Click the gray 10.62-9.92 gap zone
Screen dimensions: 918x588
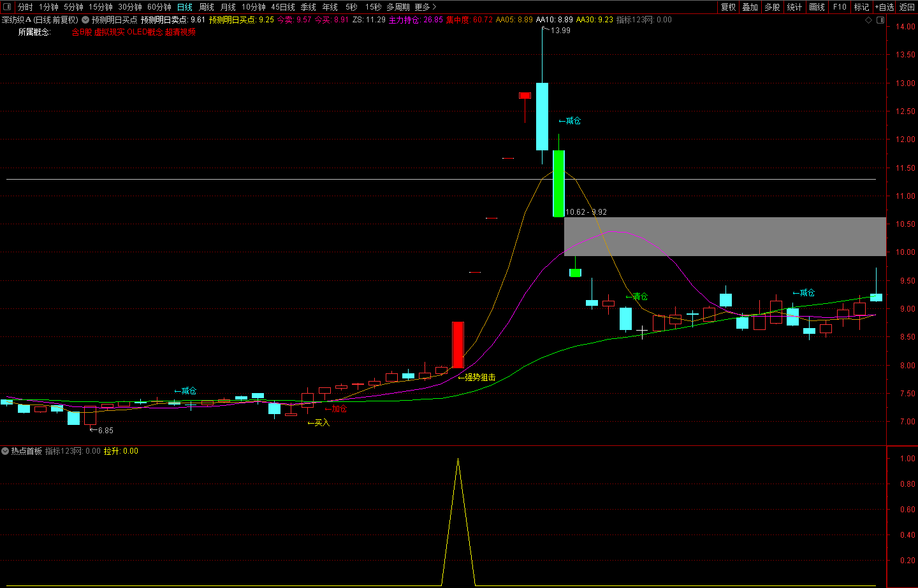pyautogui.click(x=724, y=236)
